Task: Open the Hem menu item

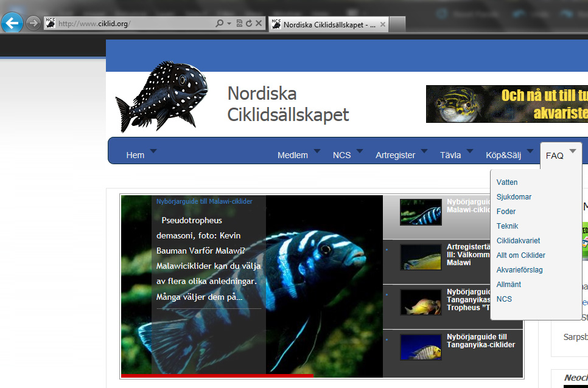Action: [x=135, y=155]
